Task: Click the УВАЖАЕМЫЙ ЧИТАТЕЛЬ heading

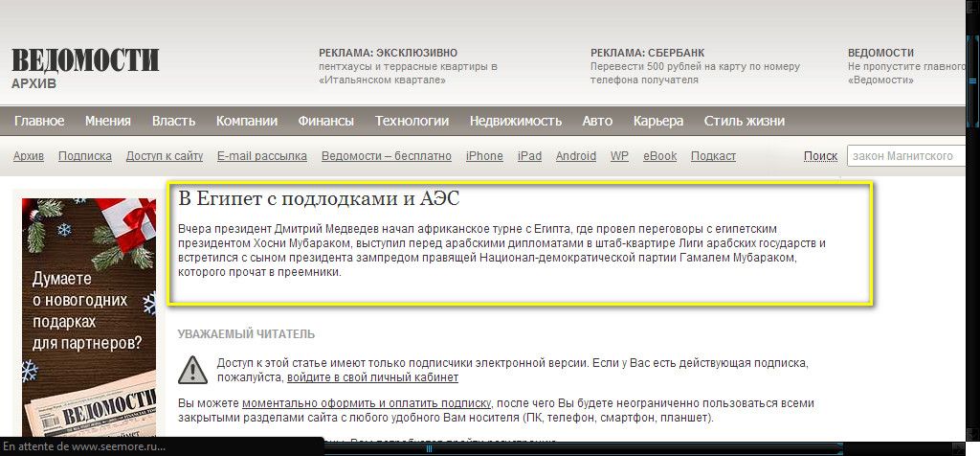Action: pos(246,334)
